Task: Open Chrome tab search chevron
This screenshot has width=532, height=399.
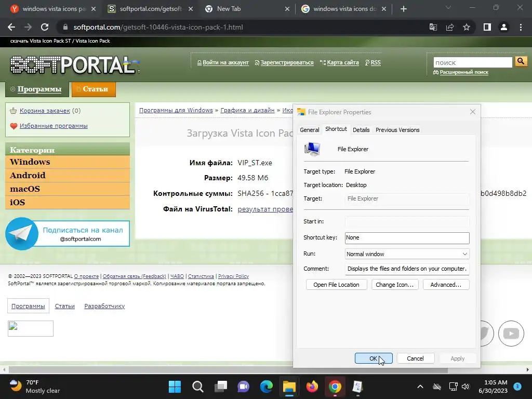Action: tap(448, 7)
